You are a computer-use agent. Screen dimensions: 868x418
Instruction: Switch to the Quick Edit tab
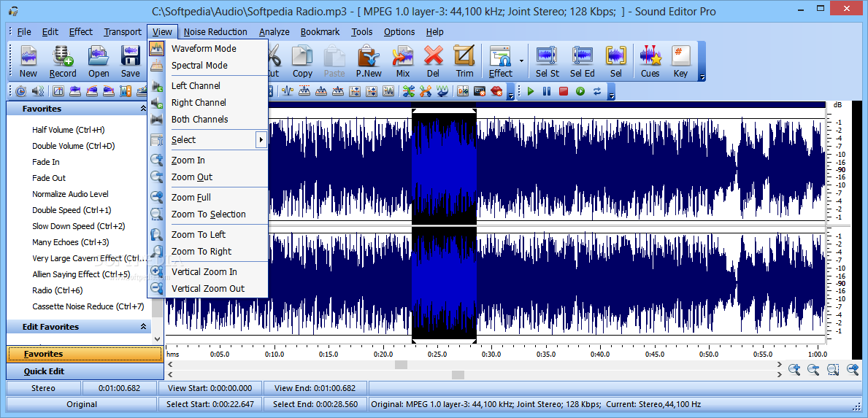point(85,371)
